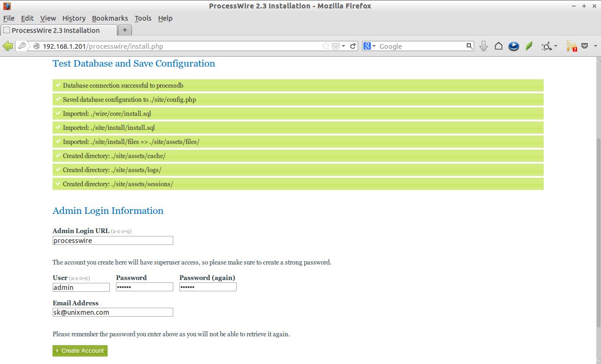The width and height of the screenshot is (601, 364).
Task: Open the Help menu
Action: point(165,18)
